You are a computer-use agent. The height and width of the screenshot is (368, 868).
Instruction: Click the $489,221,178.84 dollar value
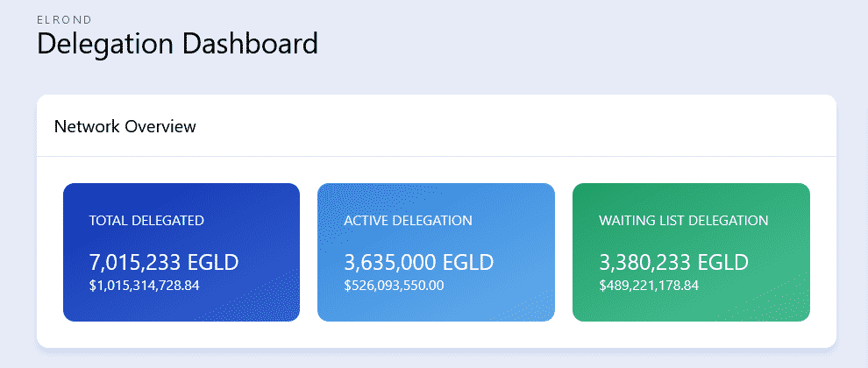coord(649,286)
